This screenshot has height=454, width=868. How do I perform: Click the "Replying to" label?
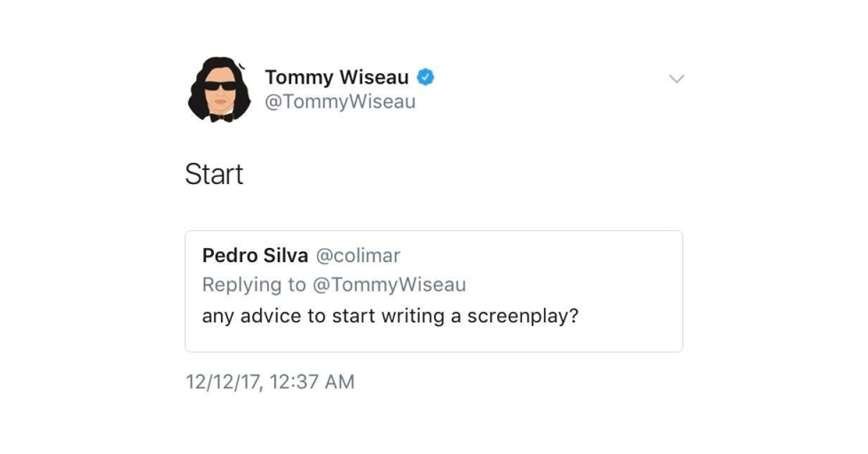[253, 285]
